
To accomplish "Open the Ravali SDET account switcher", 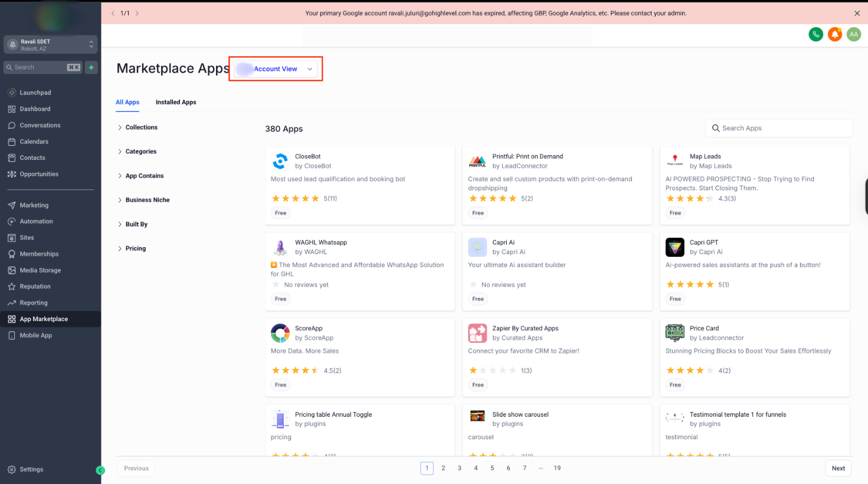I will [x=50, y=45].
